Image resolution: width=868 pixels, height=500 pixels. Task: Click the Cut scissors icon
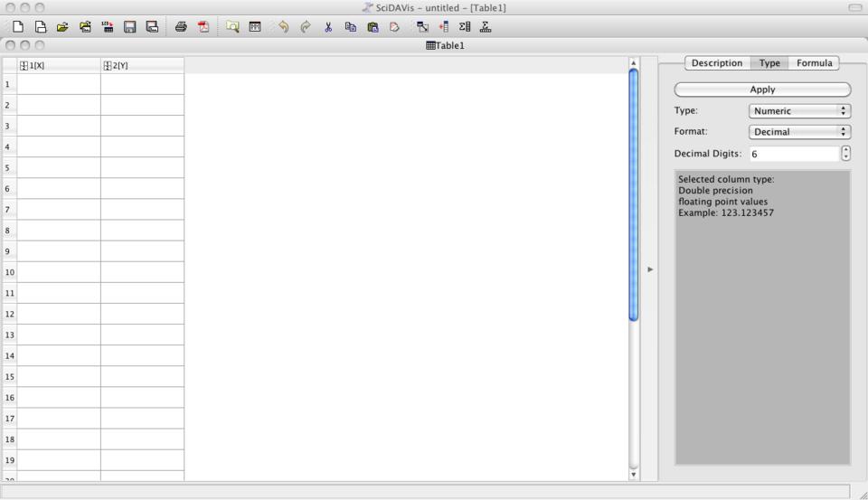pyautogui.click(x=328, y=27)
